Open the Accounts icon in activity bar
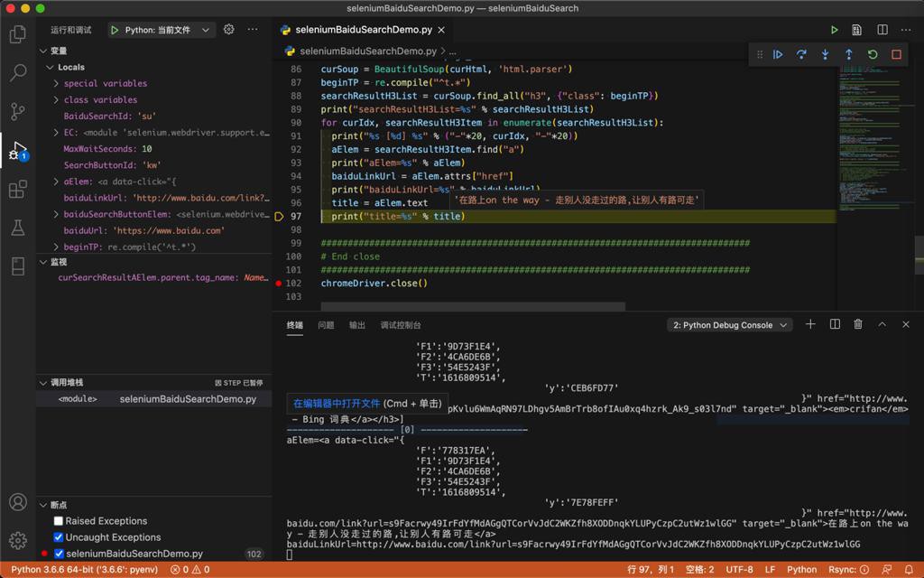The width and height of the screenshot is (924, 578). pos(18,502)
